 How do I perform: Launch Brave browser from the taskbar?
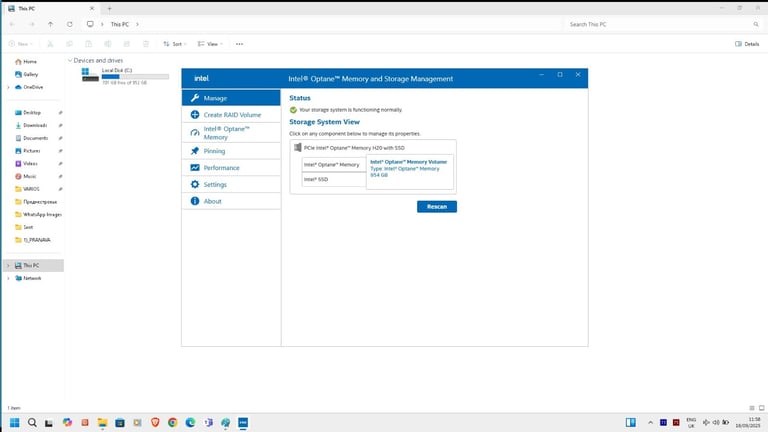point(155,422)
